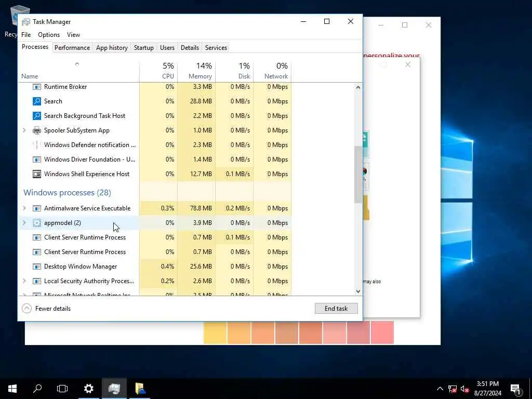
Task: Click the Search process magnifier icon
Action: [x=37, y=101]
